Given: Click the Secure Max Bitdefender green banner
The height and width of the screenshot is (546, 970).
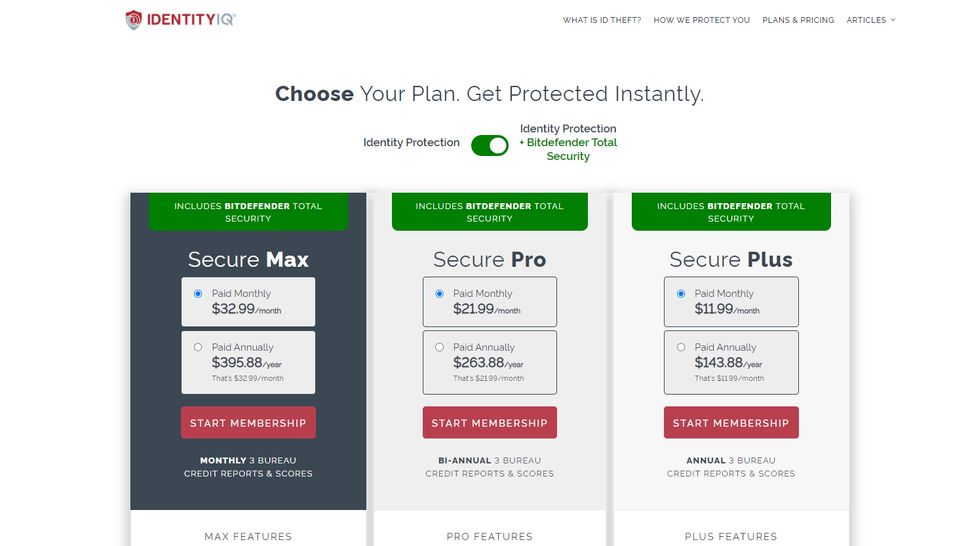Looking at the screenshot, I should tap(248, 212).
